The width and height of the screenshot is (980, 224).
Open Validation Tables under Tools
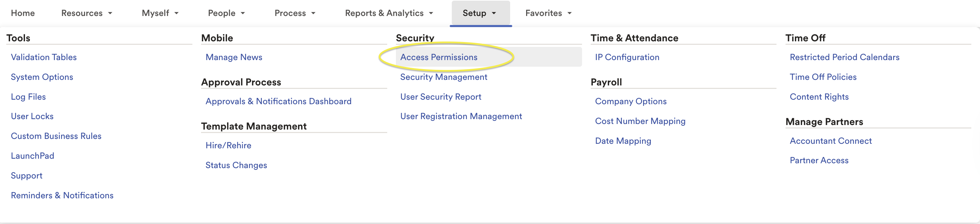44,57
